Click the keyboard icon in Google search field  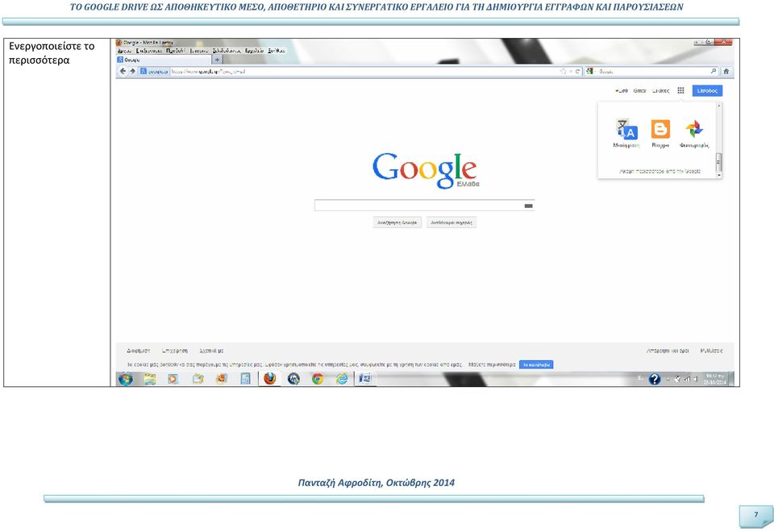[528, 206]
